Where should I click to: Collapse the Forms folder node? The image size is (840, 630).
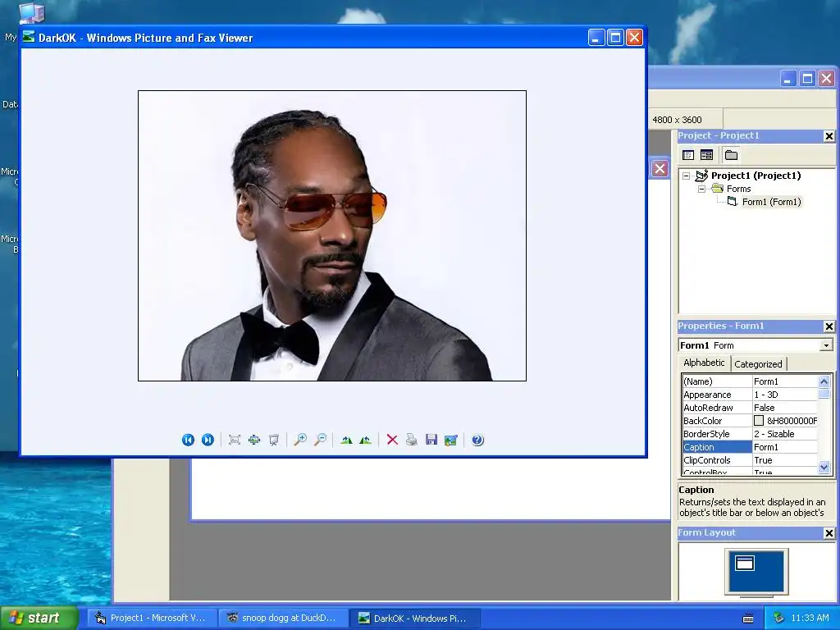(701, 189)
